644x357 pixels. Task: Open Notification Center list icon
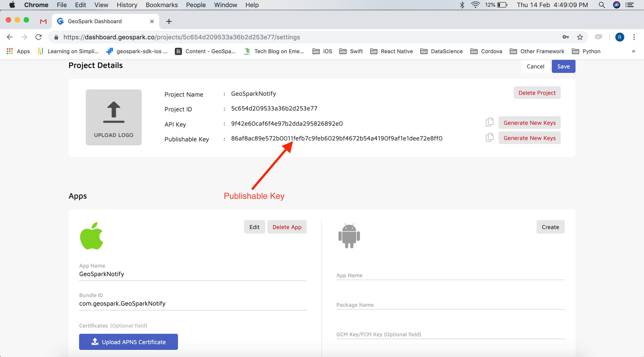[x=630, y=5]
